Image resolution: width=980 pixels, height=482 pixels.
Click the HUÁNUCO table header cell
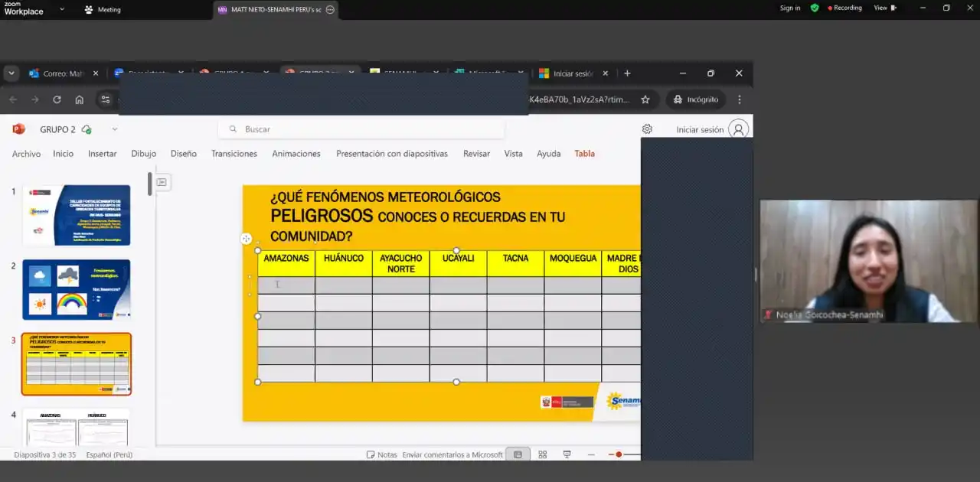pos(344,263)
